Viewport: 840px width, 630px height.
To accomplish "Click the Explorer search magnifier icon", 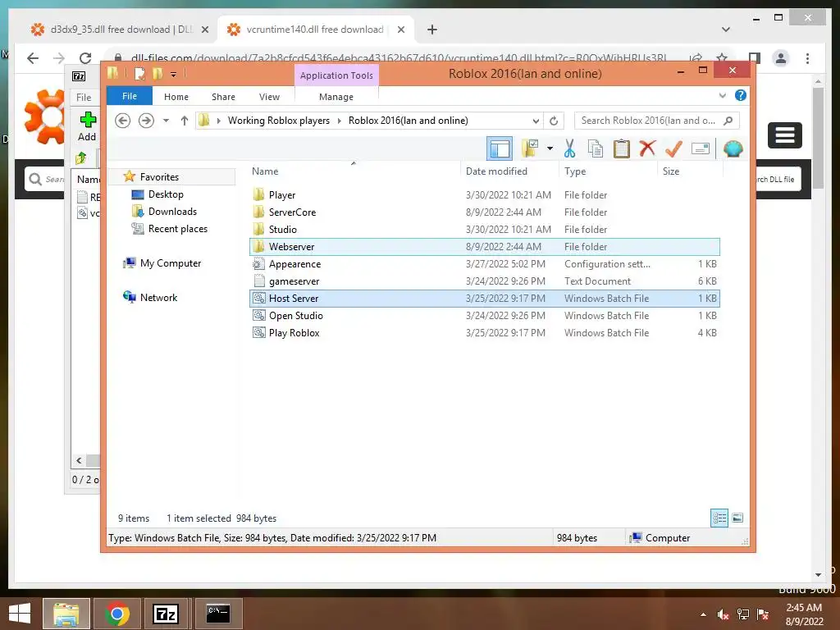I will pyautogui.click(x=728, y=121).
